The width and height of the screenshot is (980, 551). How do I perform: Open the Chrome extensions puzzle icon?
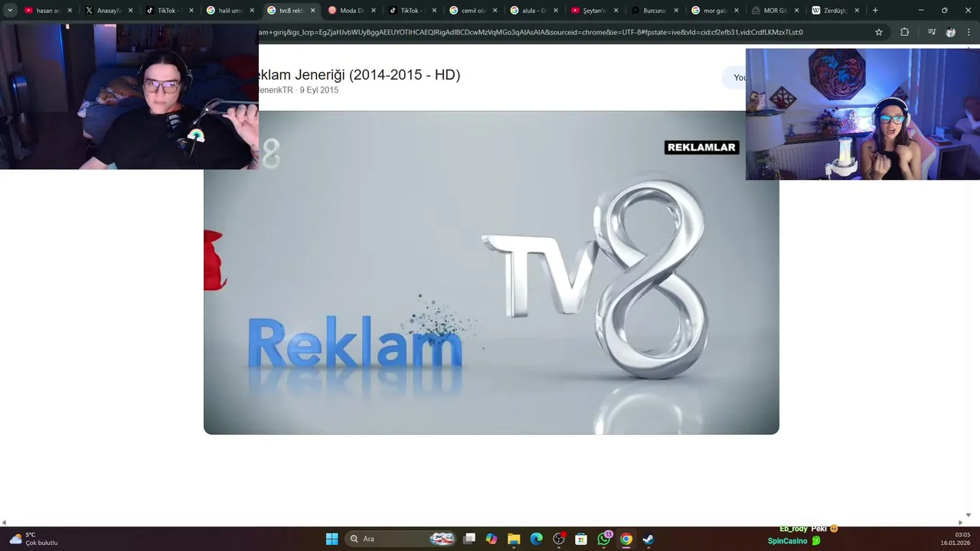click(x=904, y=32)
